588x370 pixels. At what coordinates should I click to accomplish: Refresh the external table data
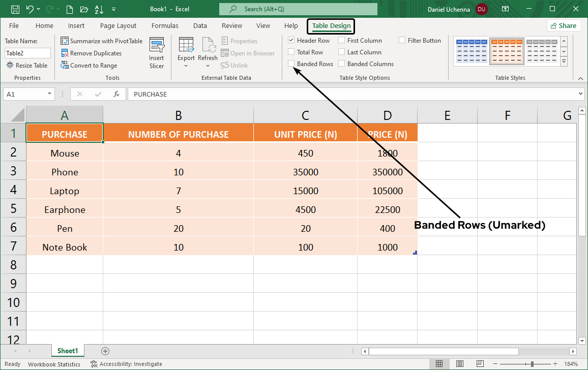(x=208, y=51)
